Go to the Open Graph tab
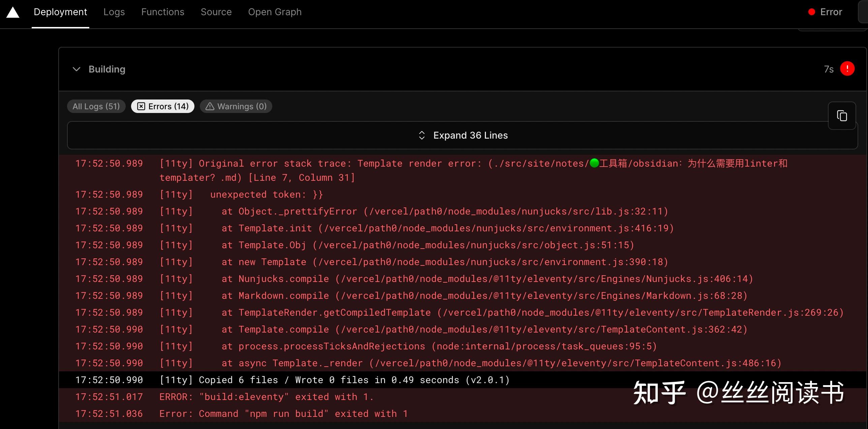This screenshot has height=429, width=868. [x=275, y=12]
